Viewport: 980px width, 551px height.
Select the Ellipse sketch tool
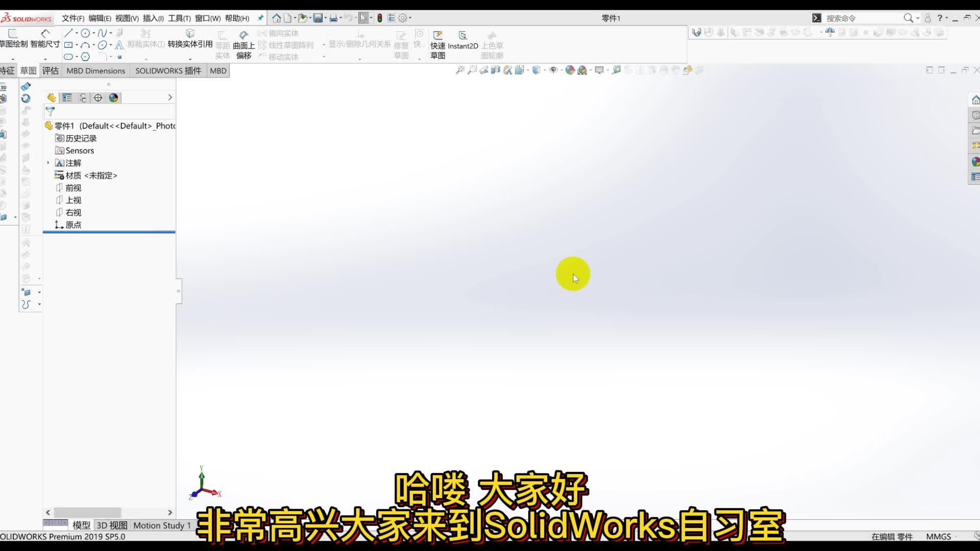pyautogui.click(x=102, y=45)
